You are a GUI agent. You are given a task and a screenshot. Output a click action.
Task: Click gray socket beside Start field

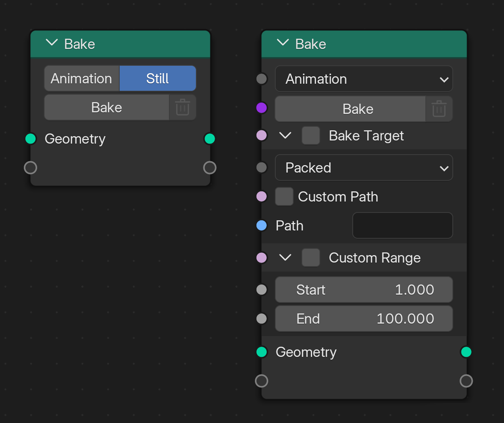[x=262, y=290]
